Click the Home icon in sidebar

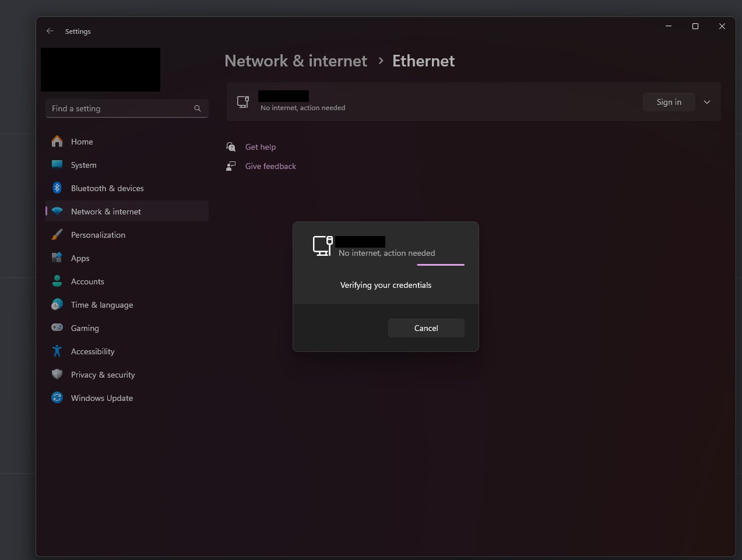(57, 142)
